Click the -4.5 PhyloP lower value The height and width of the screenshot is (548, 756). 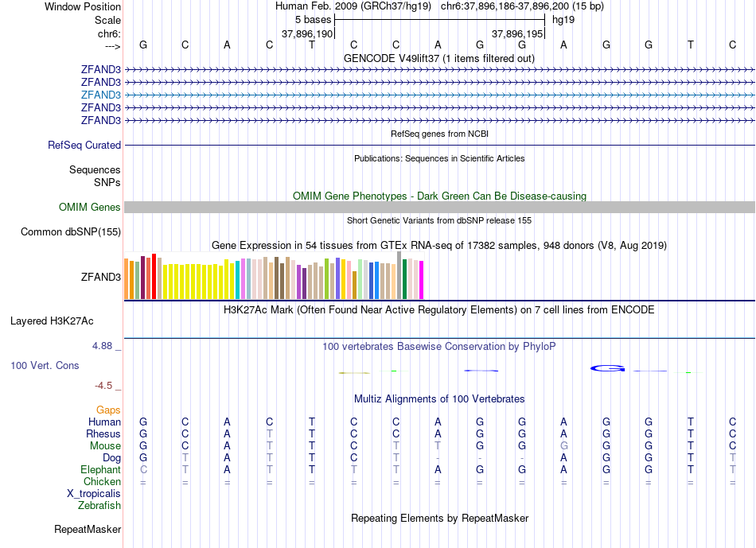103,386
